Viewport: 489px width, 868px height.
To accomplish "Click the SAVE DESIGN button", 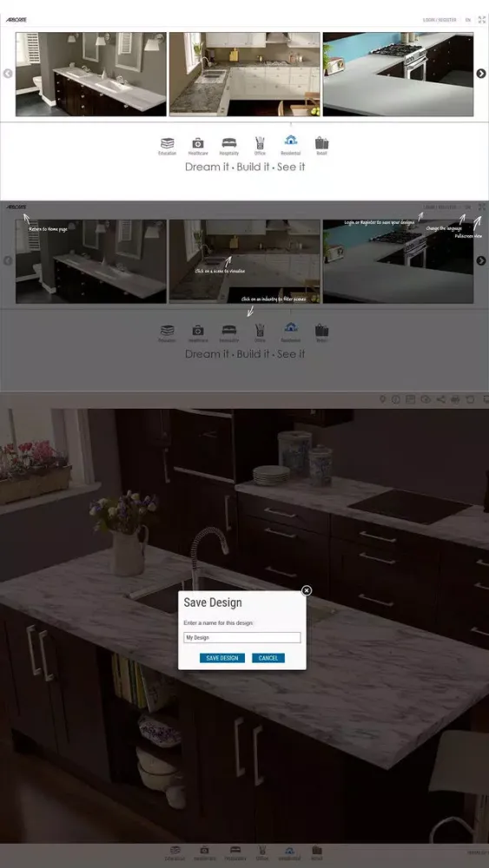I will (222, 658).
